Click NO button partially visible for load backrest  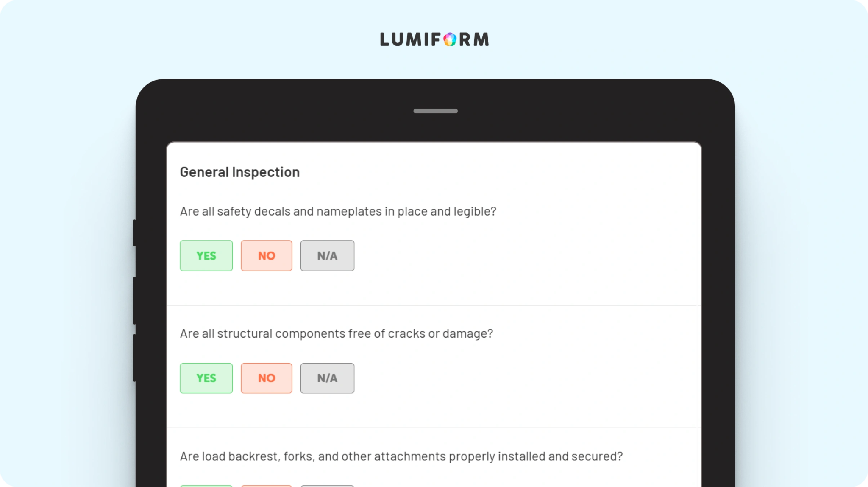(x=267, y=486)
